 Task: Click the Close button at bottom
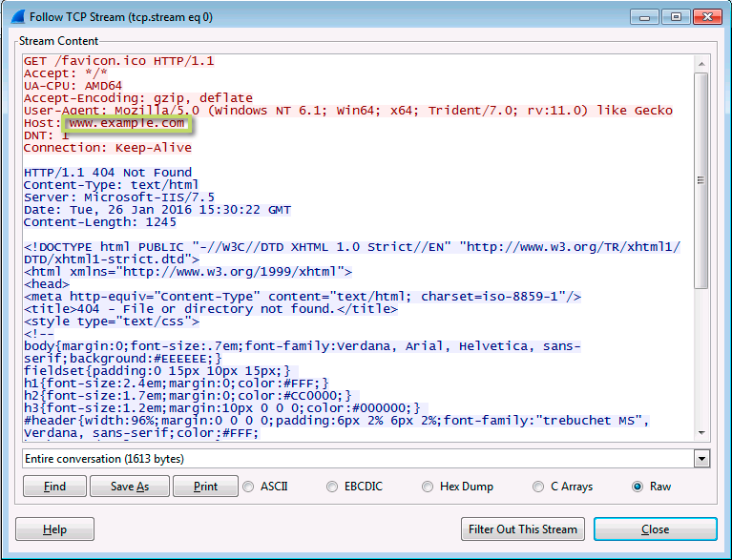656,529
